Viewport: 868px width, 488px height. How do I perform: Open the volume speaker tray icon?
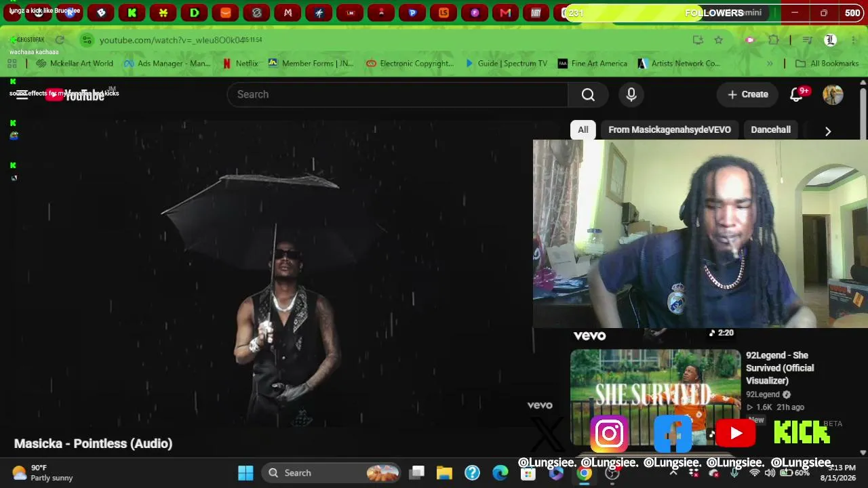(x=770, y=473)
